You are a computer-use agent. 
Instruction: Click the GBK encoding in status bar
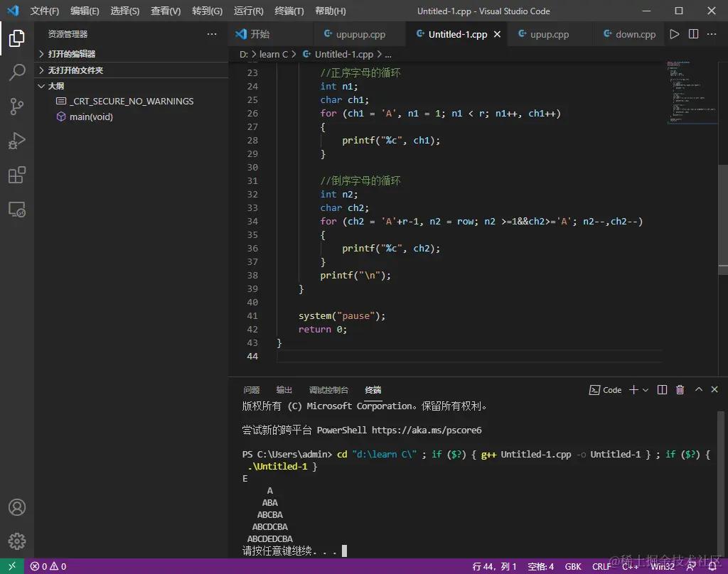(573, 566)
